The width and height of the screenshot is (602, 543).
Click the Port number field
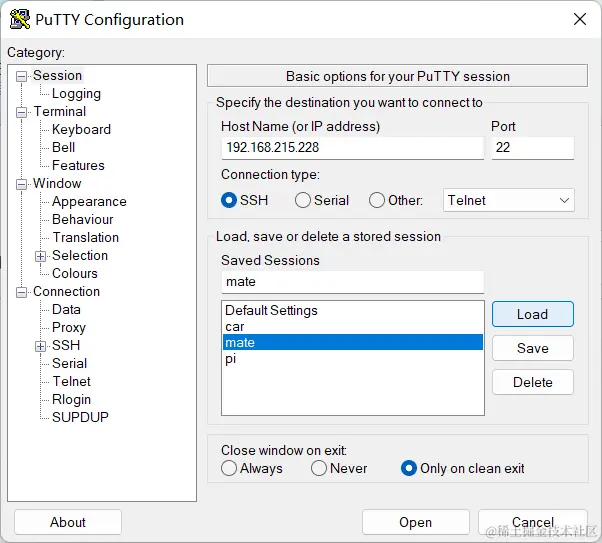click(x=532, y=148)
